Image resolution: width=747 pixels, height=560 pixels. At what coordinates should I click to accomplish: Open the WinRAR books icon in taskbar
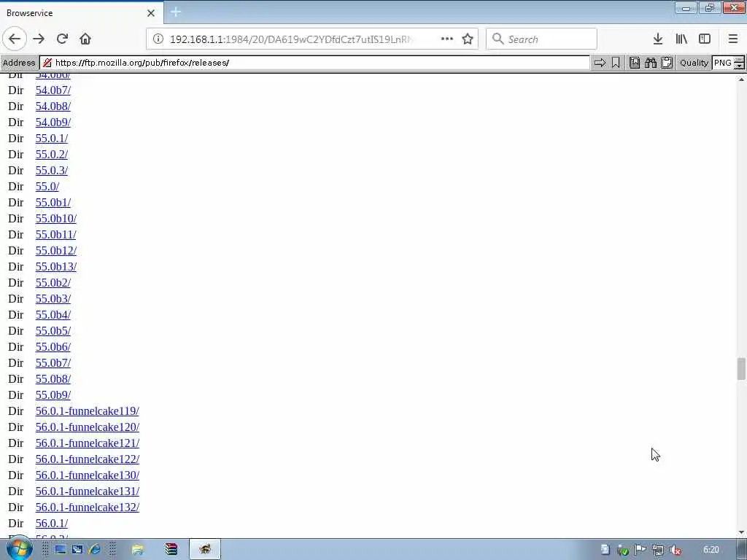[171, 550]
